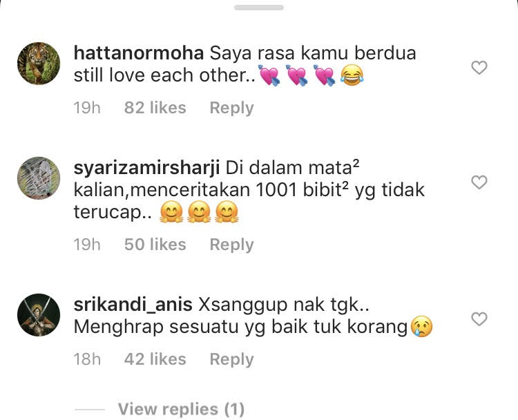Open srikandi_anis username profile link
The height and width of the screenshot is (420, 518).
point(133,305)
